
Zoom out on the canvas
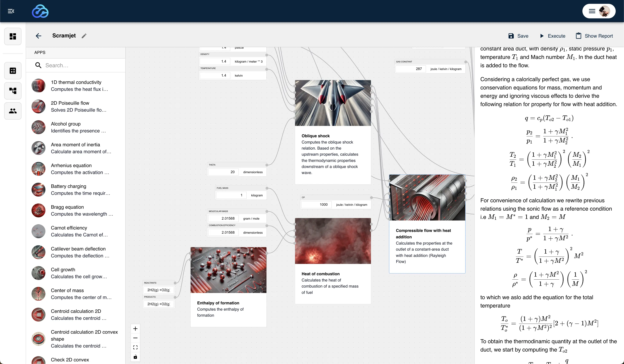click(x=135, y=338)
